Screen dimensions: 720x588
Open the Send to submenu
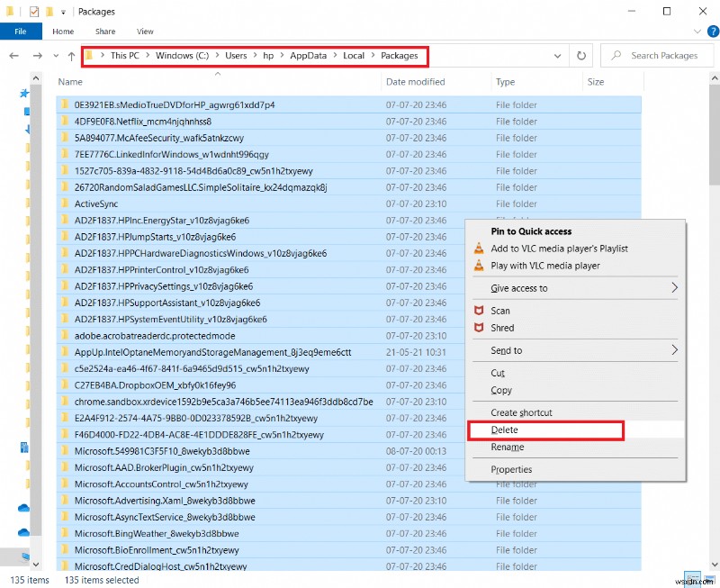point(576,350)
